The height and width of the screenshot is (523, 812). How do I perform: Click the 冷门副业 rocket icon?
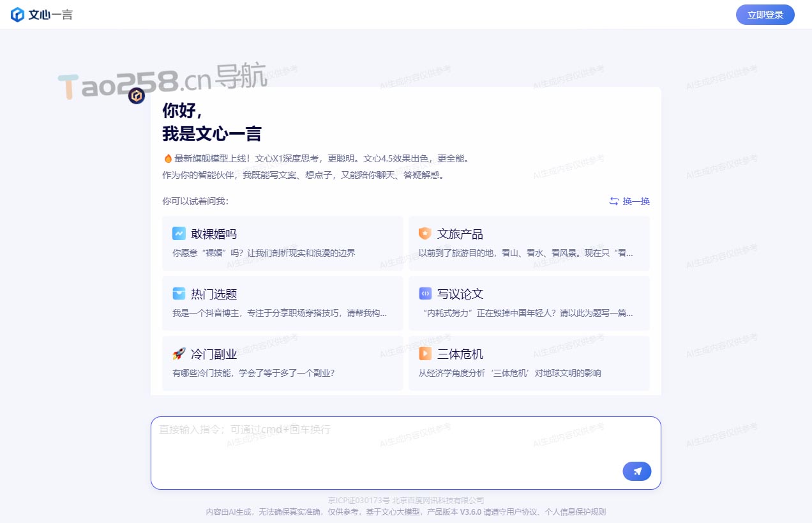click(x=179, y=354)
